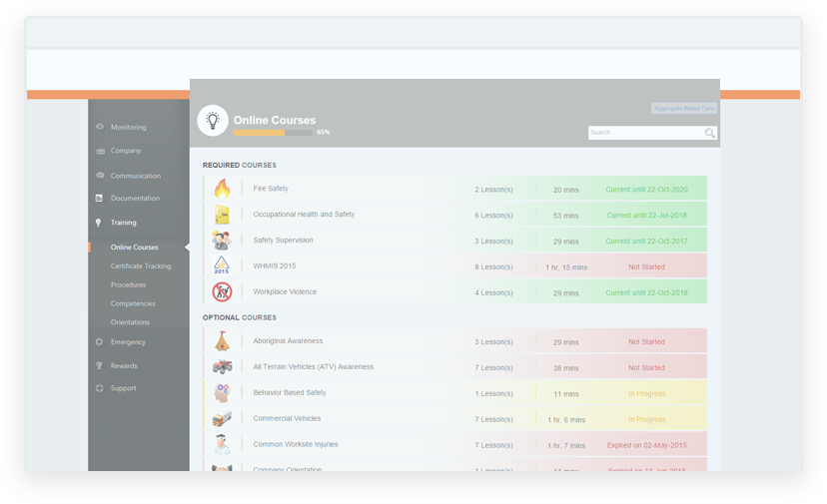Click 'Not Started' for Aboriginal Awareness

tap(646, 341)
